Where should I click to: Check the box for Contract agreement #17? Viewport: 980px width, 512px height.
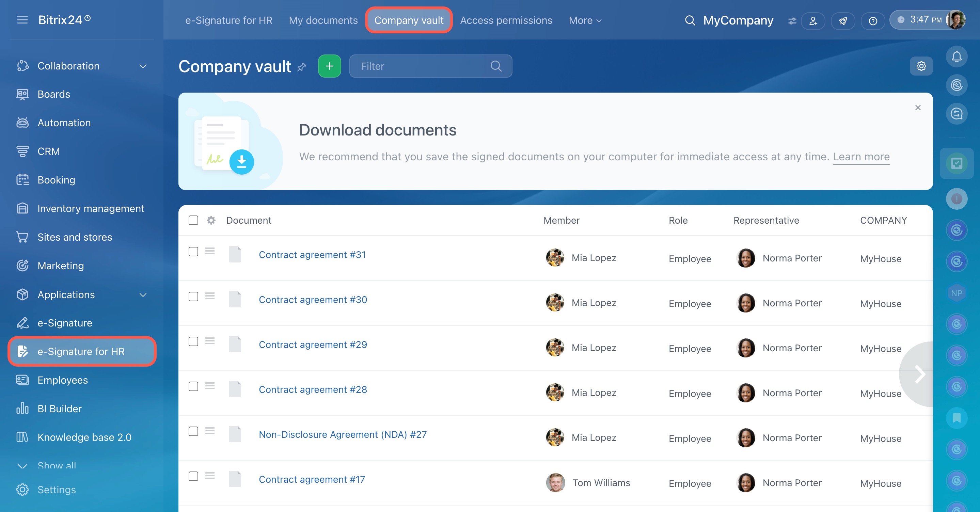click(193, 476)
